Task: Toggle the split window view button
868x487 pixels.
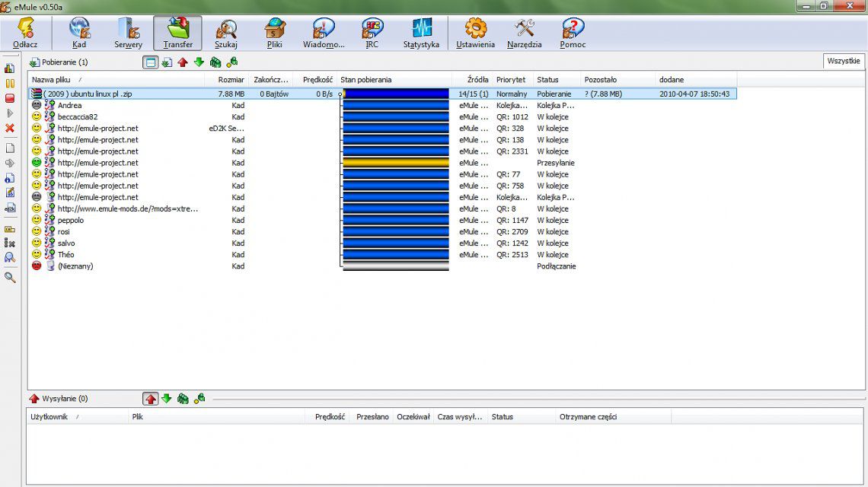Action: click(151, 62)
